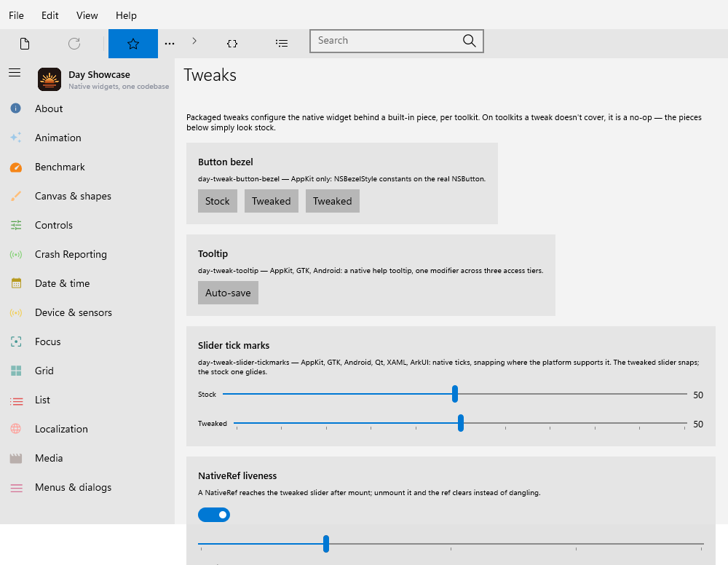Open the File menu
The height and width of the screenshot is (565, 728).
click(x=16, y=15)
